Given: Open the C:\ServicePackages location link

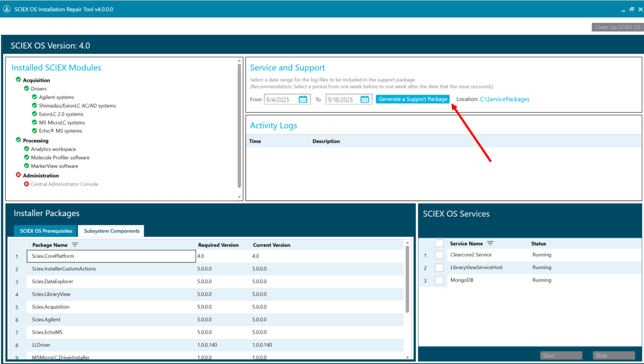Looking at the screenshot, I should [x=504, y=99].
